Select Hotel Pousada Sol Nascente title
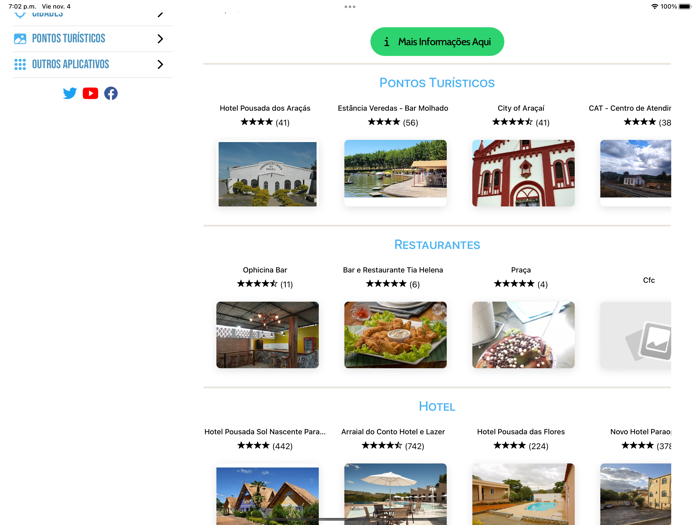700x525 pixels. click(x=265, y=432)
